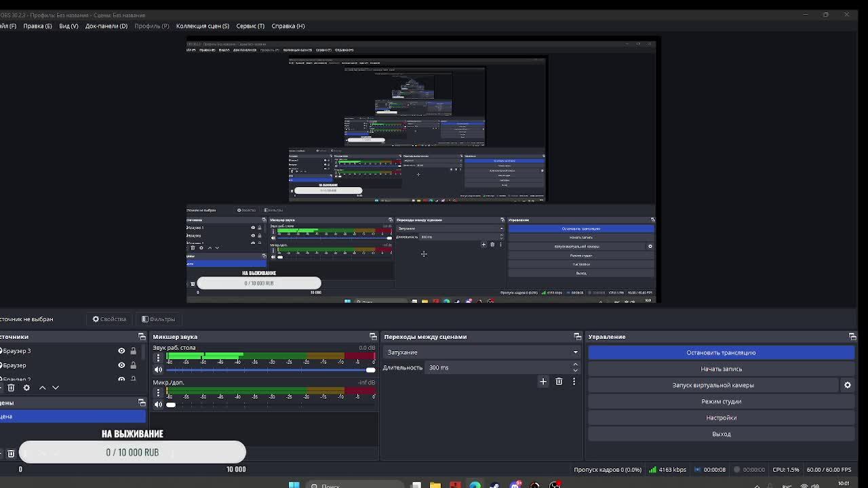Screen dimensions: 868x488
Task: Open the Справка (H) menu
Action: pos(288,26)
